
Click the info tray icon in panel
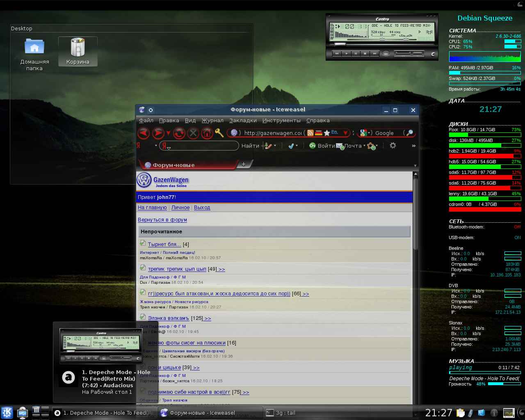494,413
